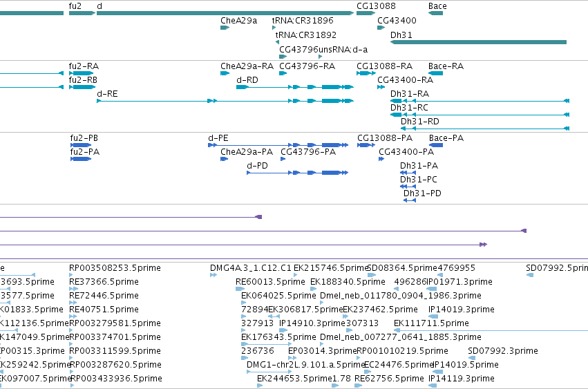Screen dimensions: 588x389
Task: Click the CheA29a gene label
Action: pyautogui.click(x=238, y=21)
